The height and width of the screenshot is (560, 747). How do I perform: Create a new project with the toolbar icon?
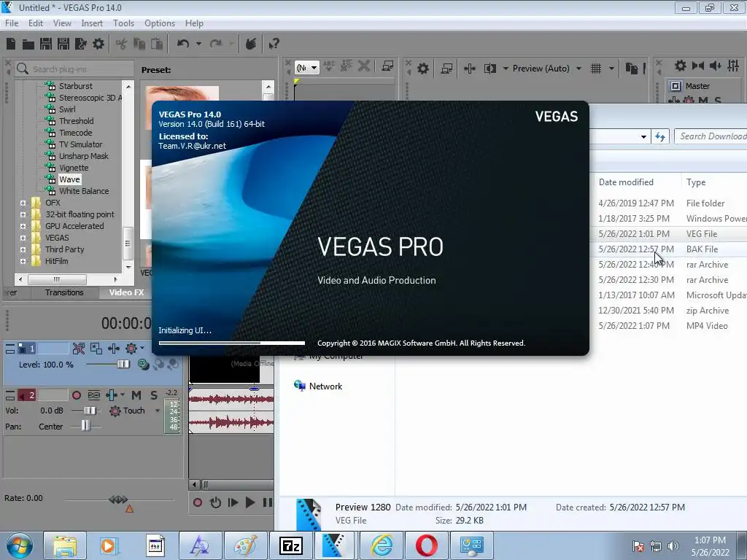pos(11,44)
